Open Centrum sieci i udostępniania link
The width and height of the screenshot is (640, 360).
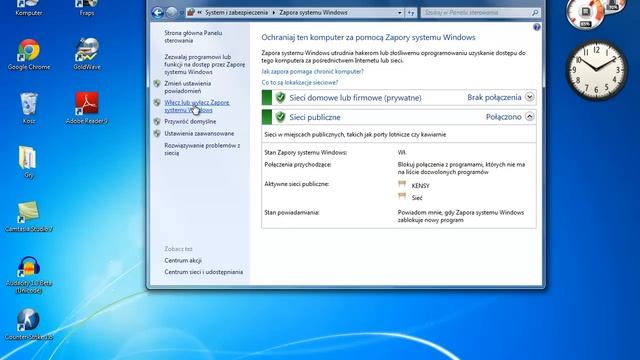point(204,272)
